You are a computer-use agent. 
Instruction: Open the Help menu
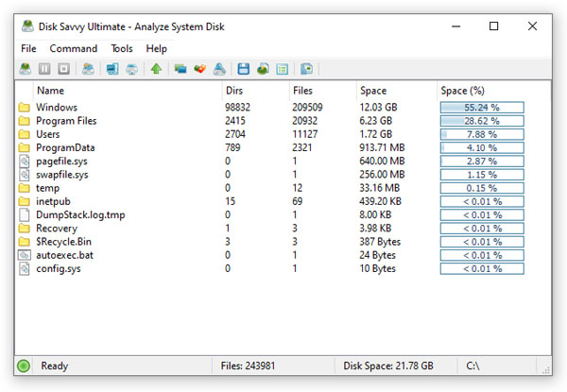click(x=157, y=48)
